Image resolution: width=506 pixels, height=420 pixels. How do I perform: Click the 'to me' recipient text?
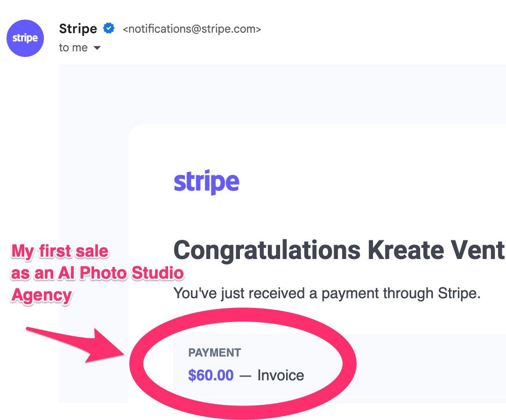tap(73, 48)
